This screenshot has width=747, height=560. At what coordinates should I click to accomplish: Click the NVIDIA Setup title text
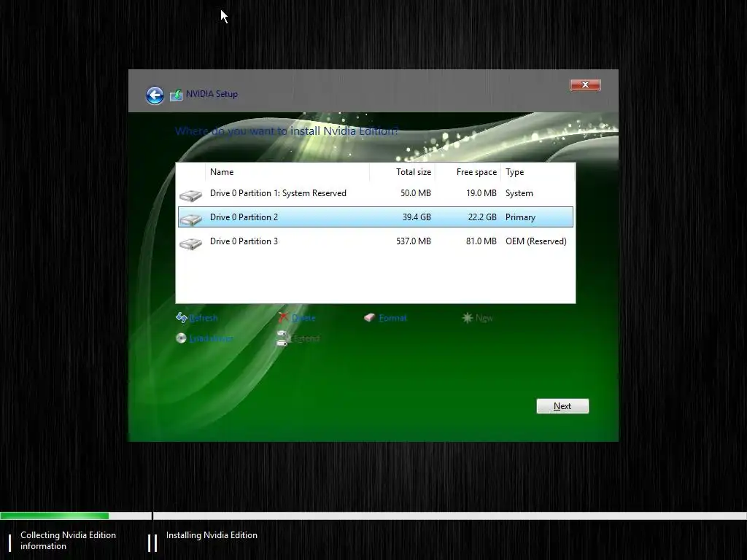[212, 94]
